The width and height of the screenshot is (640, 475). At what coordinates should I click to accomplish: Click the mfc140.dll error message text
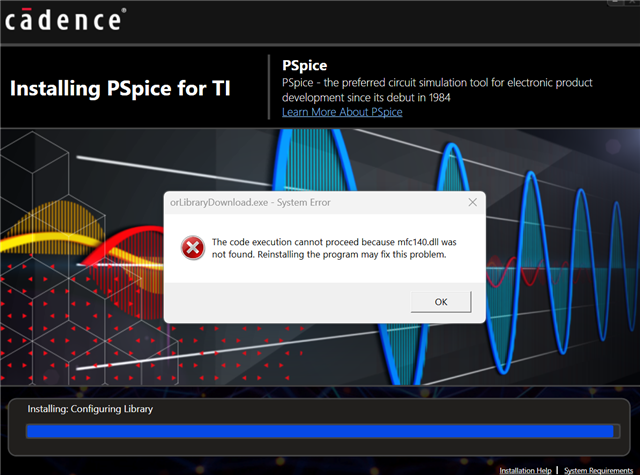click(334, 248)
